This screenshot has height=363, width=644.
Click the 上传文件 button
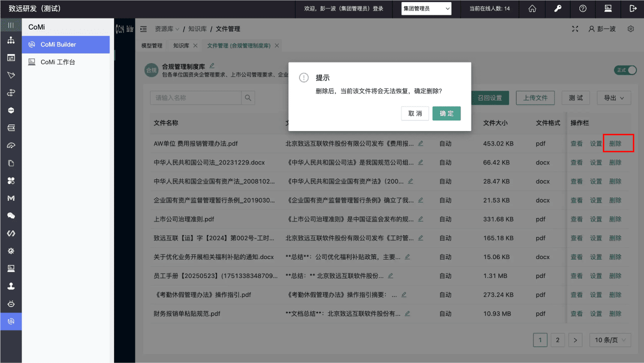tap(535, 98)
